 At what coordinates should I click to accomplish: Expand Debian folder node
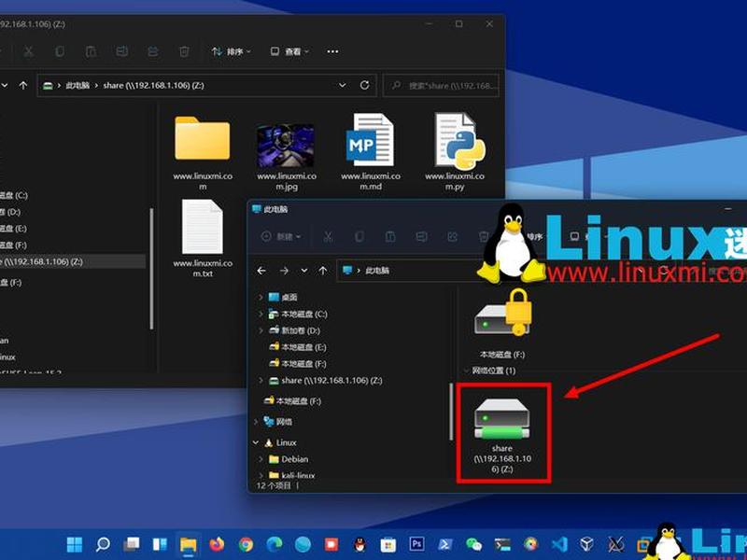(x=261, y=459)
